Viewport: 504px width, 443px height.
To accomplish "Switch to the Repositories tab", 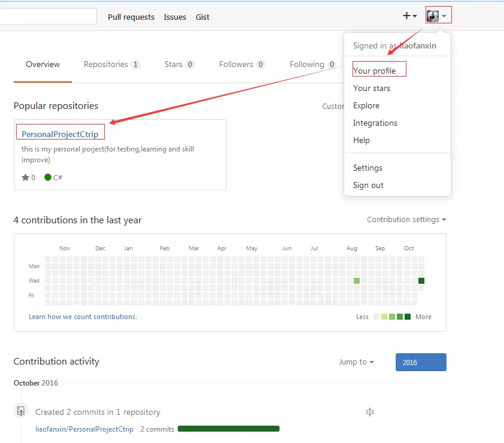I will point(111,64).
